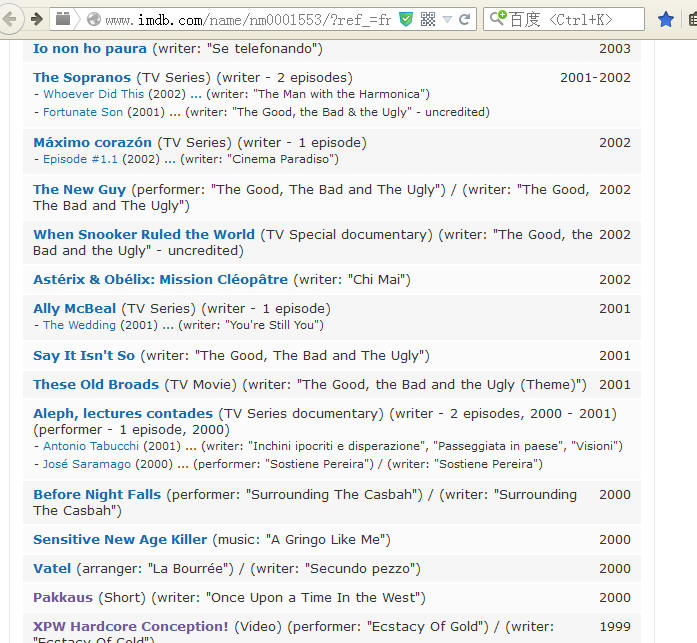Open the These Old Broads link
This screenshot has width=697, height=643.
pos(96,384)
